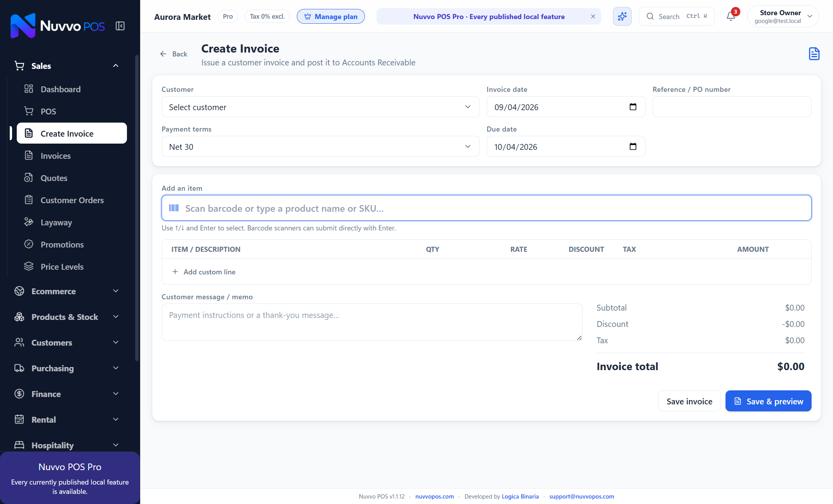The width and height of the screenshot is (833, 504).
Task: Expand the Products & Stock section
Action: click(x=67, y=317)
